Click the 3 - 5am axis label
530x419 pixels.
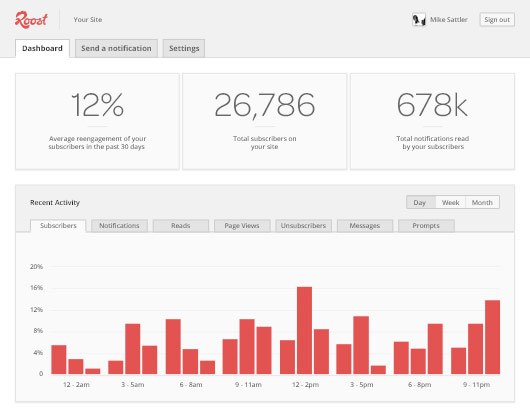click(x=133, y=385)
